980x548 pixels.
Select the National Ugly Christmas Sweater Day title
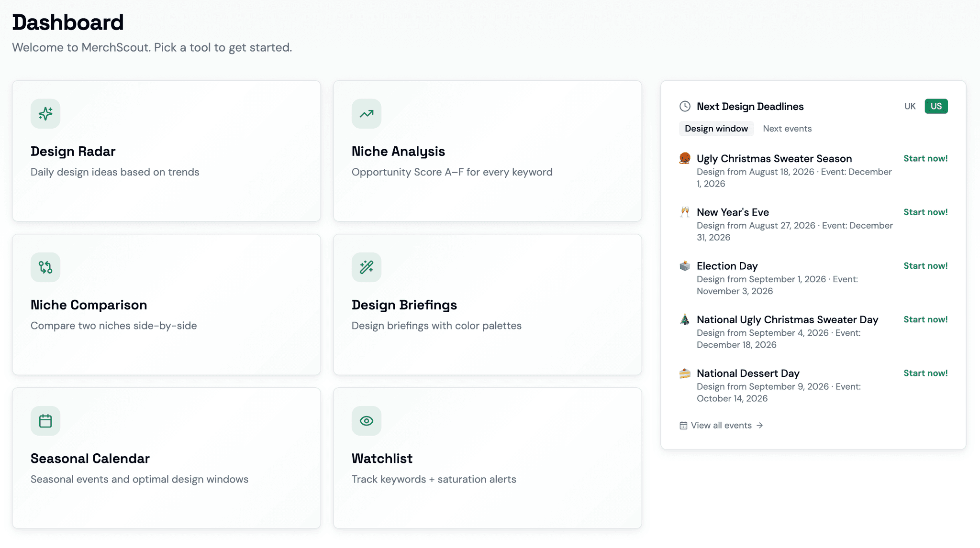click(x=787, y=319)
